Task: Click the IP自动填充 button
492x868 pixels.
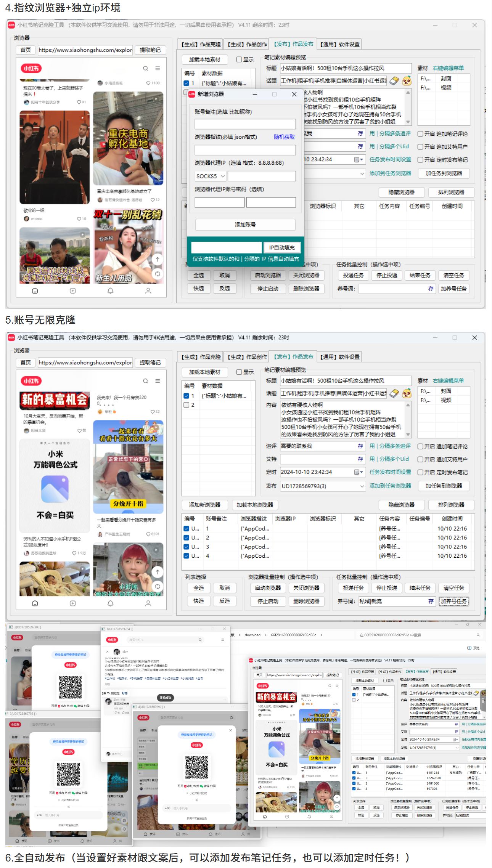Action: [282, 247]
